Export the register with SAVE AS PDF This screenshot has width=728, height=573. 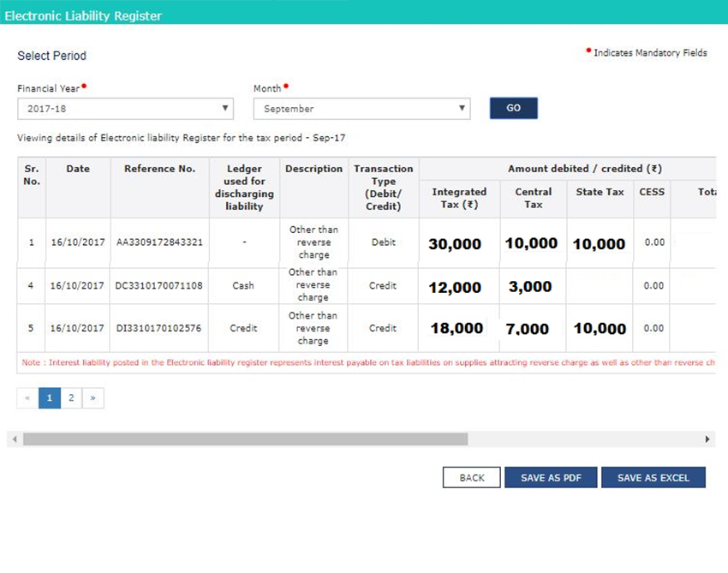click(551, 478)
